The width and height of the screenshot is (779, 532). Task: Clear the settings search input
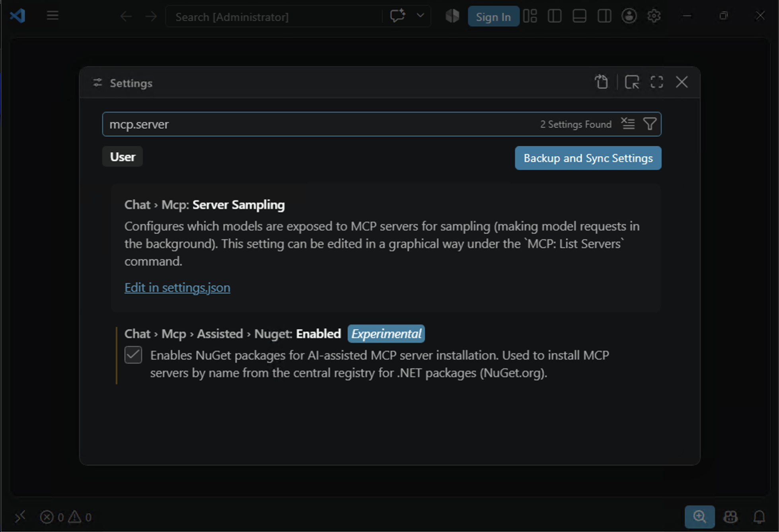tap(628, 124)
